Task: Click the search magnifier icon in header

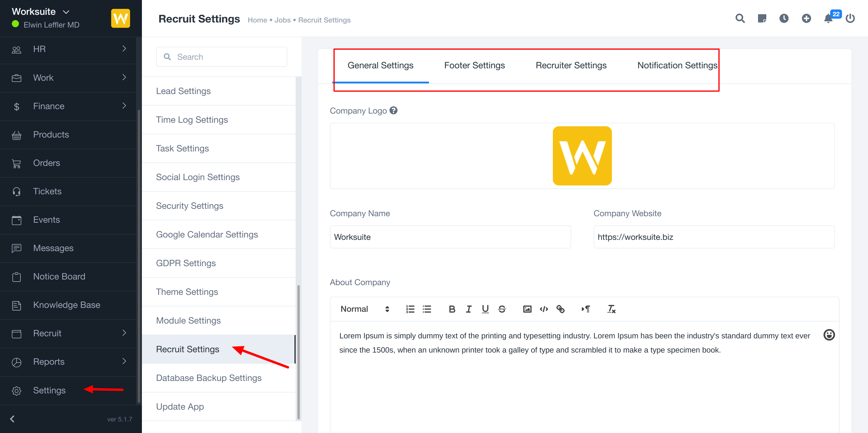Action: click(740, 18)
